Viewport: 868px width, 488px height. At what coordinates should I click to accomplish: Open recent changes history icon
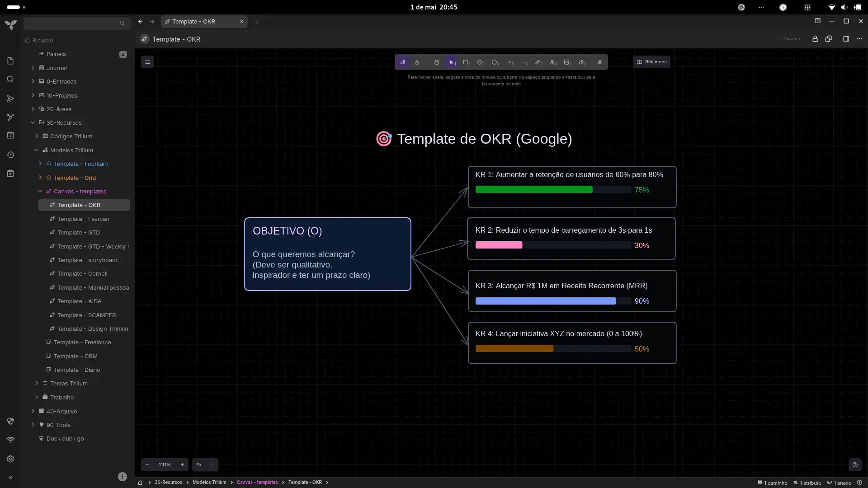(10, 155)
